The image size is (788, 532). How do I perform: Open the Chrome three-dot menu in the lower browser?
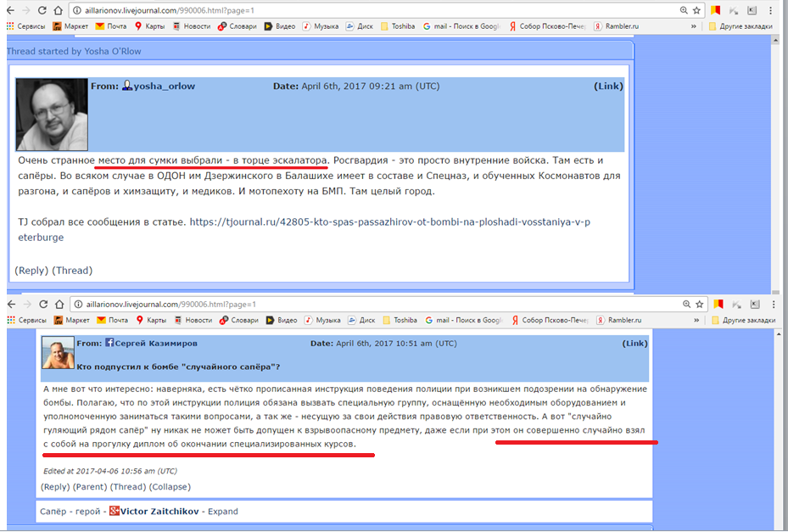tap(774, 305)
